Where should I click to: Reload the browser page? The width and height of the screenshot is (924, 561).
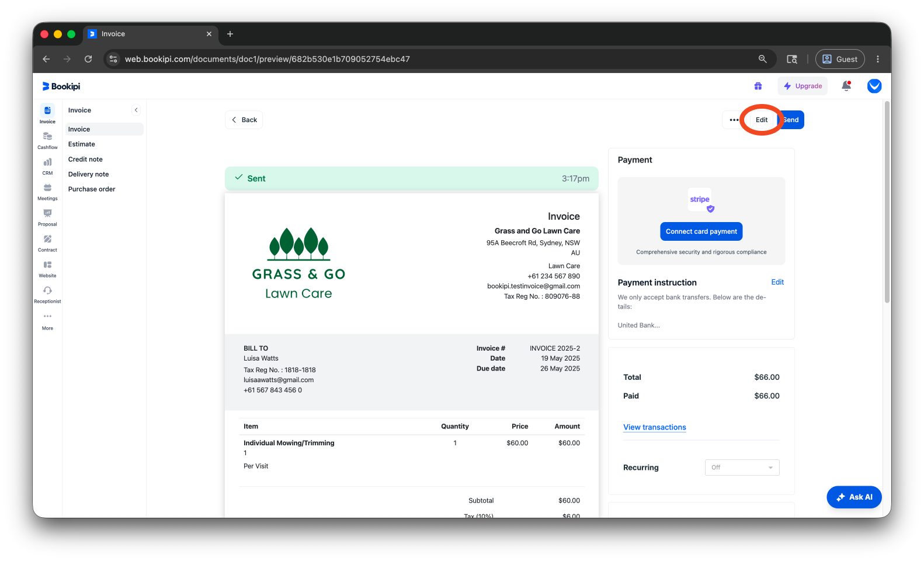click(x=88, y=59)
